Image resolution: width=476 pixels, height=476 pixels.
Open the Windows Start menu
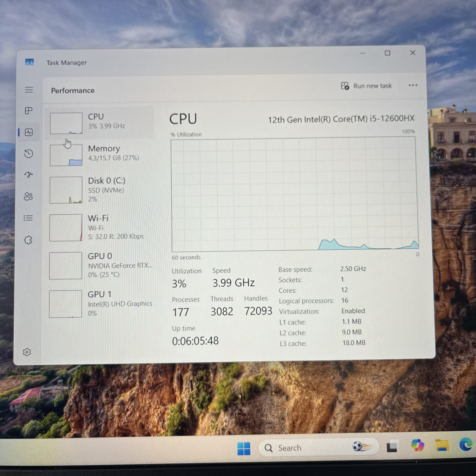tap(244, 448)
